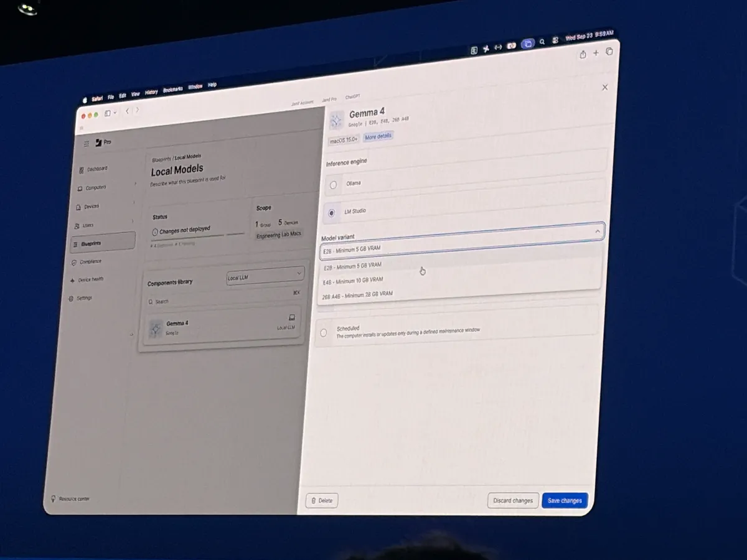Screen dimensions: 747x560
Task: Select LM Studio radio button
Action: (x=332, y=212)
